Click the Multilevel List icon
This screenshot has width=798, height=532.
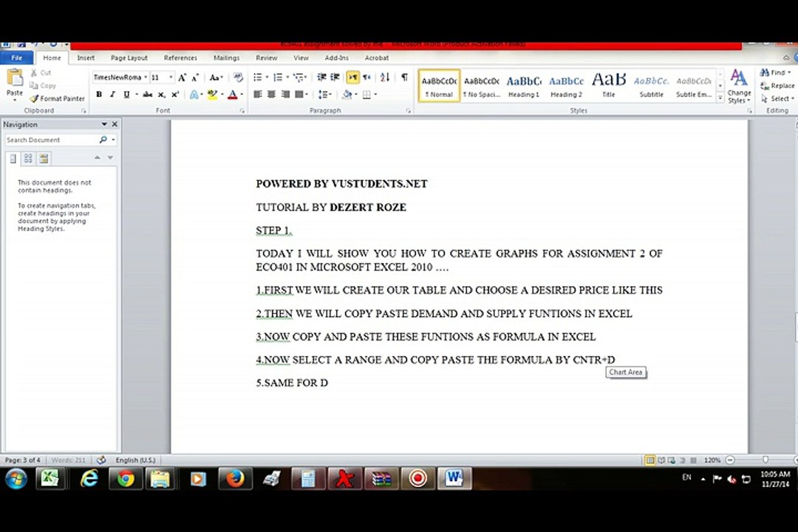(x=299, y=78)
